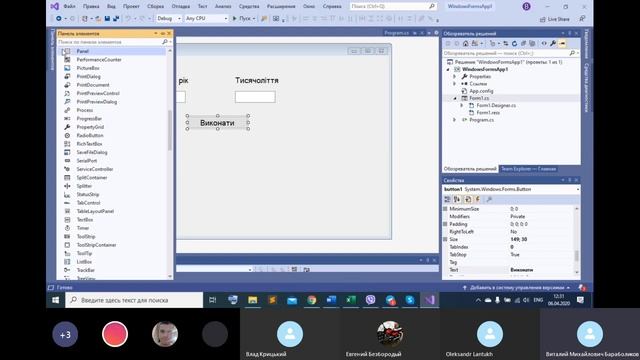Select Timer toolbox item

pos(83,228)
